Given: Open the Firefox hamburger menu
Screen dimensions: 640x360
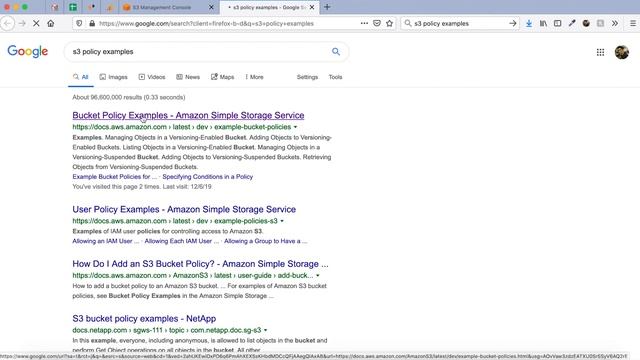Looking at the screenshot, I should pos(633,23).
